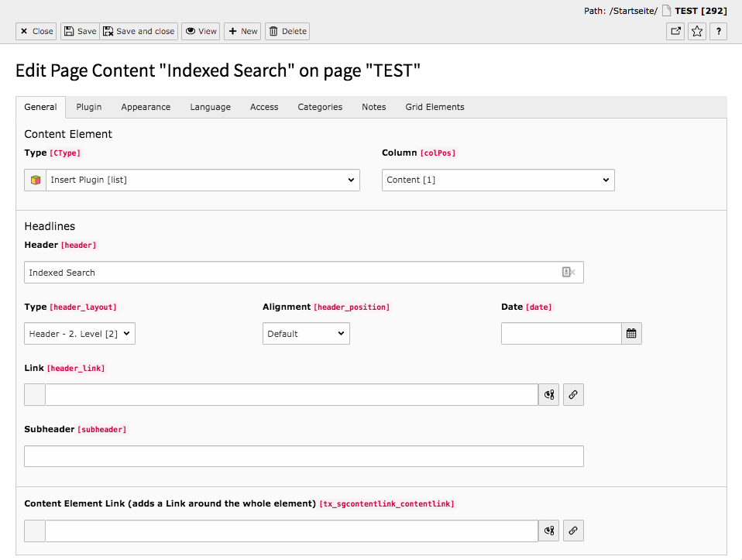Switch to the Plugin tab
The width and height of the screenshot is (742, 560).
(x=88, y=107)
